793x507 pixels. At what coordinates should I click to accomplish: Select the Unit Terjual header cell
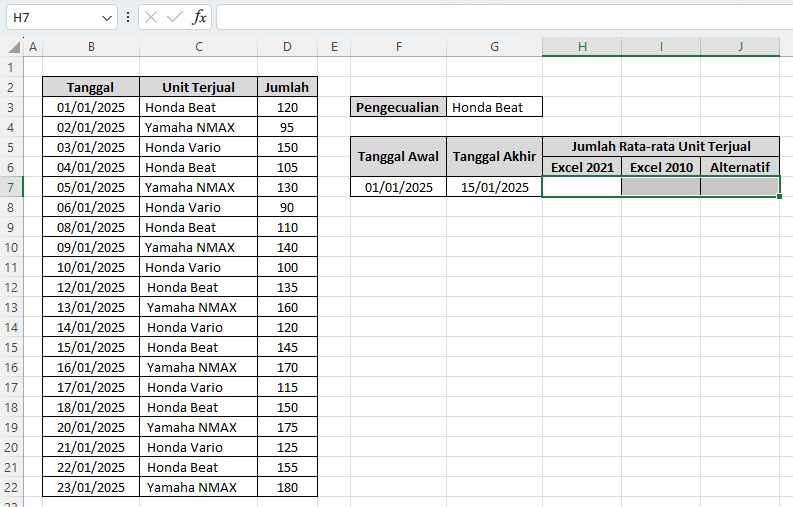click(199, 87)
